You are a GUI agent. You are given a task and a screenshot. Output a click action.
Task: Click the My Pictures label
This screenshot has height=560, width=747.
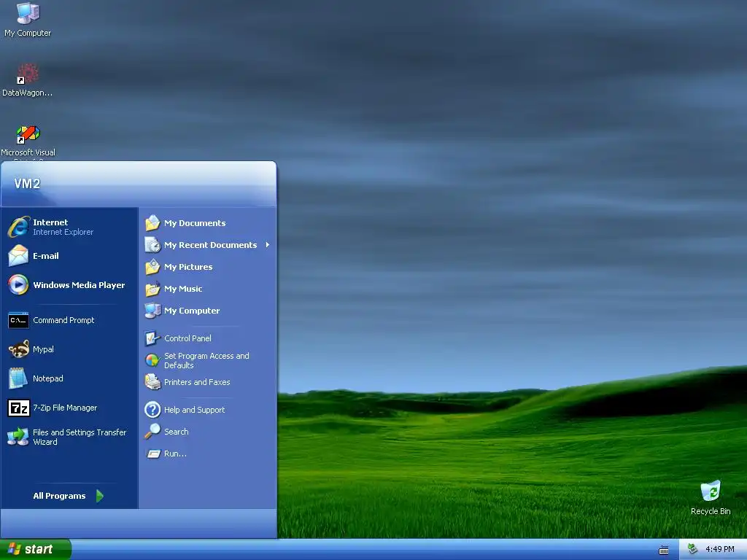tap(189, 267)
